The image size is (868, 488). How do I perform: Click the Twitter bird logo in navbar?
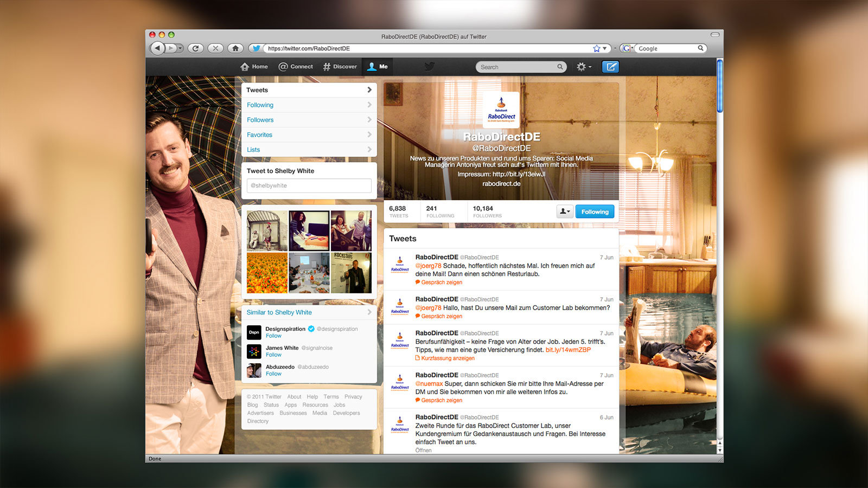click(x=429, y=67)
